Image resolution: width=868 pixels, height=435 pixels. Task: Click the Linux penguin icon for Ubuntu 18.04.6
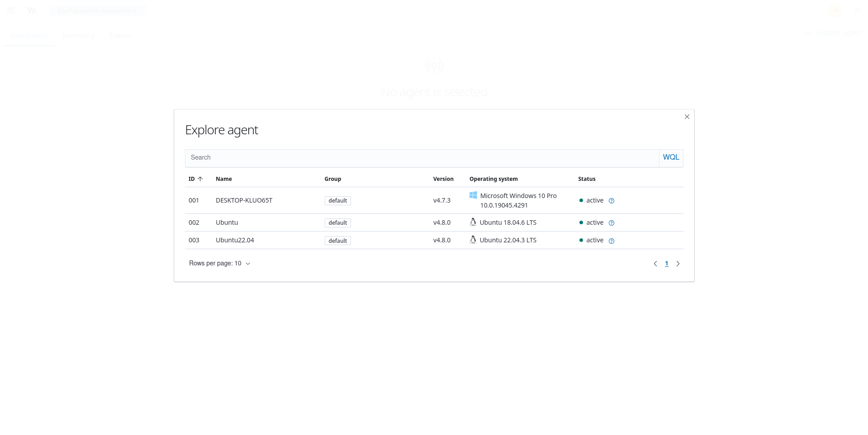[x=473, y=222]
